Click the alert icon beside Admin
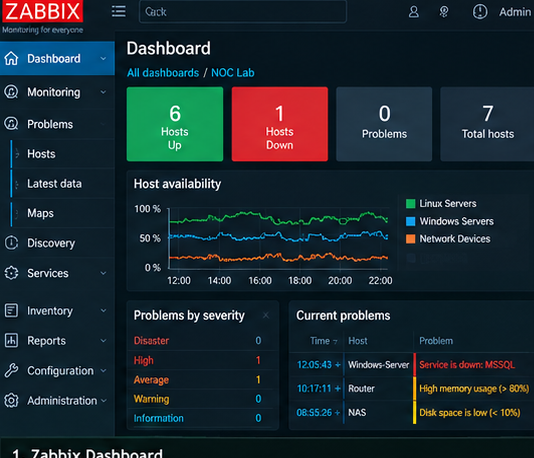Screen dimensions: 534x458 click(x=480, y=12)
